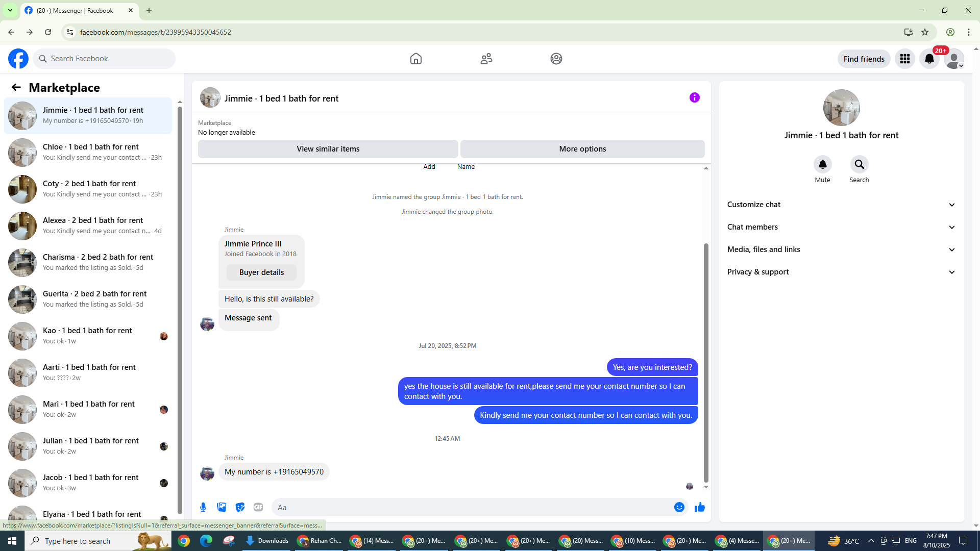
Task: Toggle the conversation information panel icon
Action: click(x=694, y=97)
